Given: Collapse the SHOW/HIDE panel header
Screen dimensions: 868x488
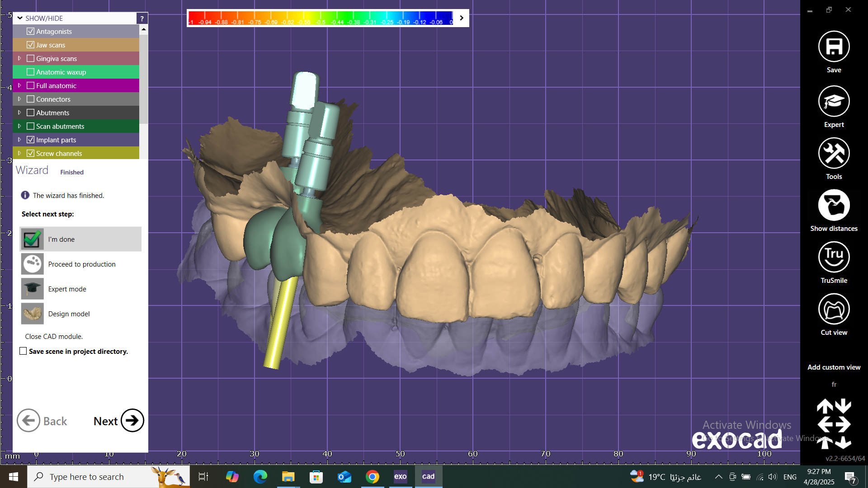Looking at the screenshot, I should click(20, 19).
